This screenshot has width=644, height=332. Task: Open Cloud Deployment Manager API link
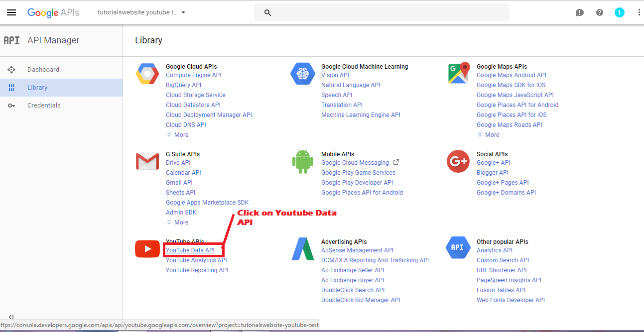pyautogui.click(x=209, y=115)
